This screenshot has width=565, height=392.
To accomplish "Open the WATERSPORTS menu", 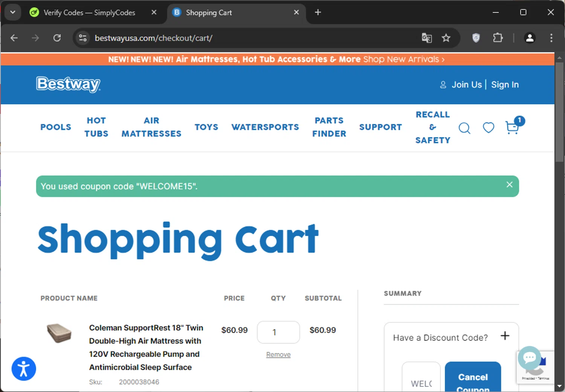I will (x=265, y=127).
